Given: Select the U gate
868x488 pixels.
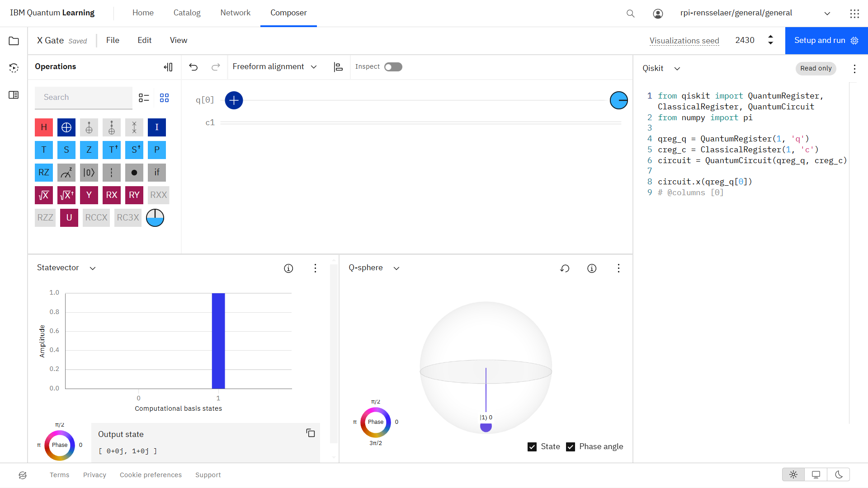Looking at the screenshot, I should (69, 218).
